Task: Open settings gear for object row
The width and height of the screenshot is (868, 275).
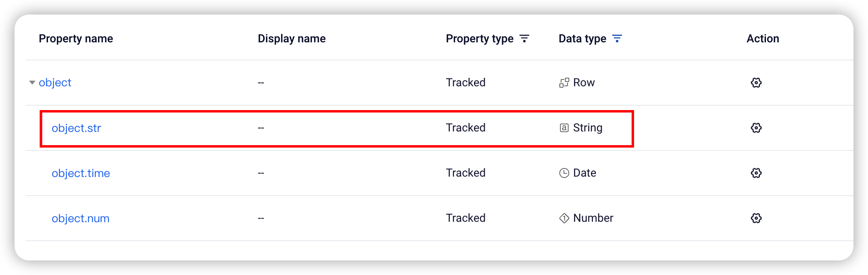Action: click(756, 83)
